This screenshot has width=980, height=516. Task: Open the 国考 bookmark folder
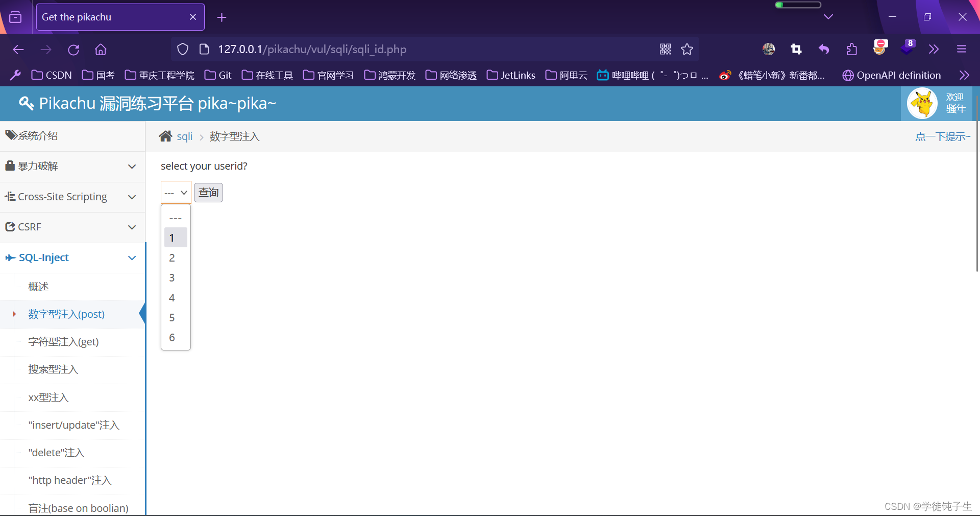point(99,75)
